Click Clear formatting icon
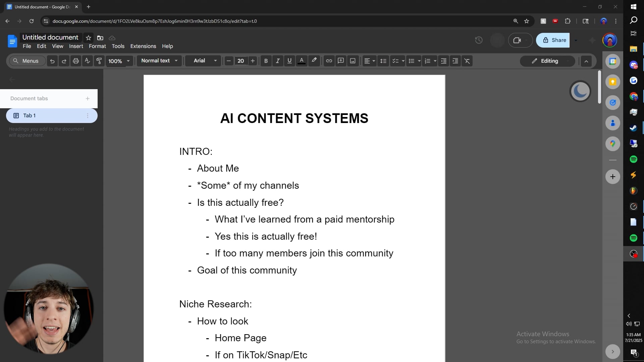The height and width of the screenshot is (362, 644). click(467, 61)
